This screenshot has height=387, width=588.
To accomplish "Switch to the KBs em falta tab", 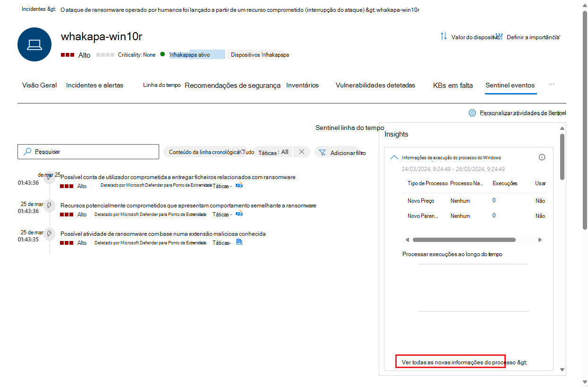I will click(453, 86).
